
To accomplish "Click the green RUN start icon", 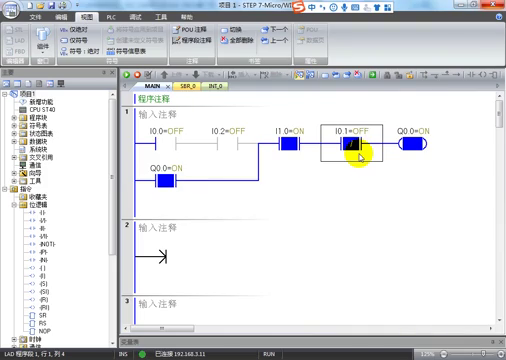I will [127, 75].
